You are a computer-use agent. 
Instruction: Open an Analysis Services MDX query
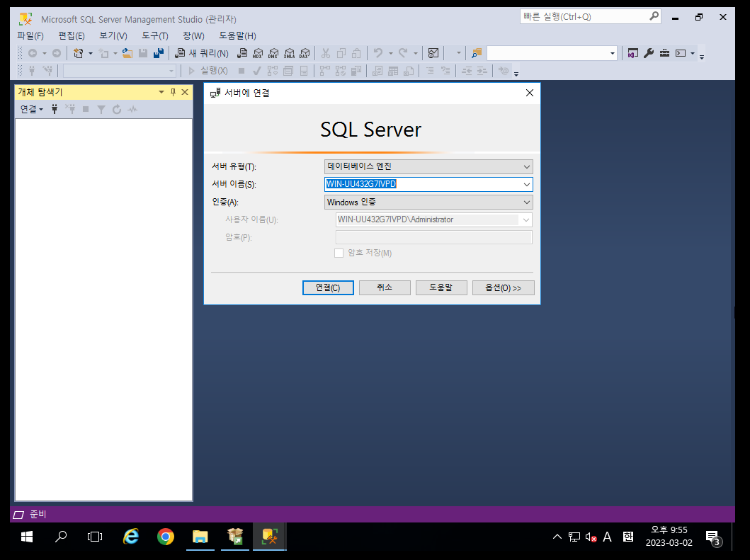pos(258,53)
